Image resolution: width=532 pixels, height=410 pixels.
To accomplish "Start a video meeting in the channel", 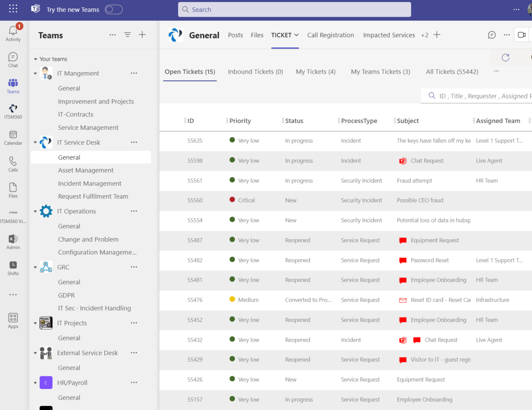I will [522, 35].
